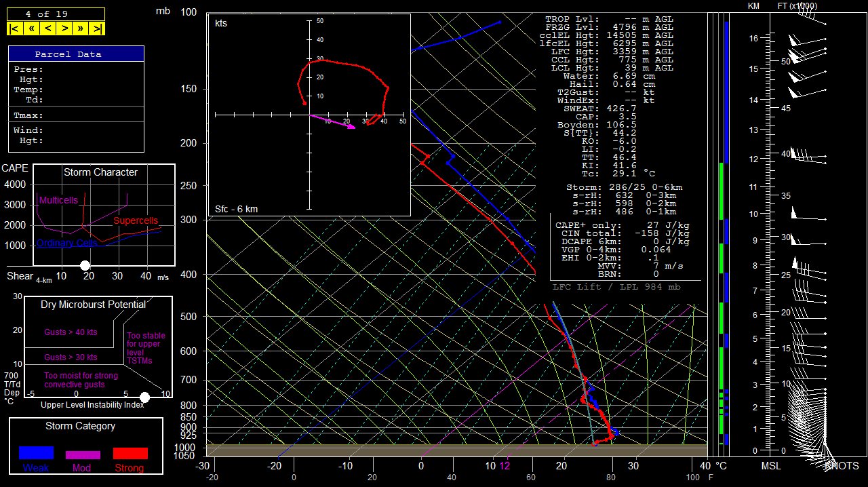Click the red Strong storm category swatch
Image resolution: width=868 pixels, height=487 pixels.
click(x=130, y=453)
